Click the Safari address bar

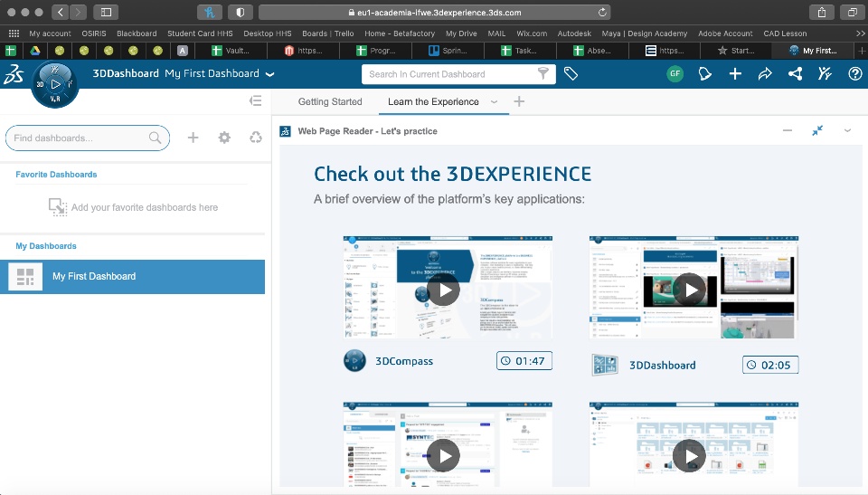tap(435, 12)
